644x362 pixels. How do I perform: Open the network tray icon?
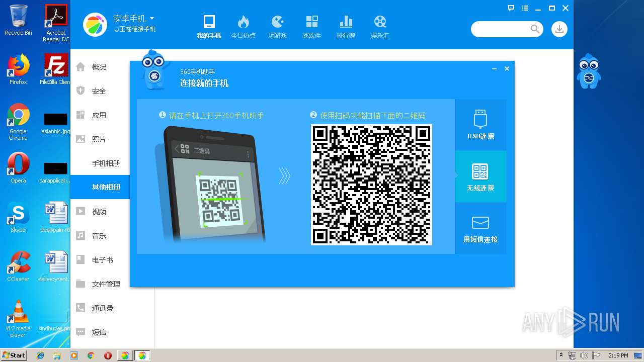pyautogui.click(x=572, y=355)
